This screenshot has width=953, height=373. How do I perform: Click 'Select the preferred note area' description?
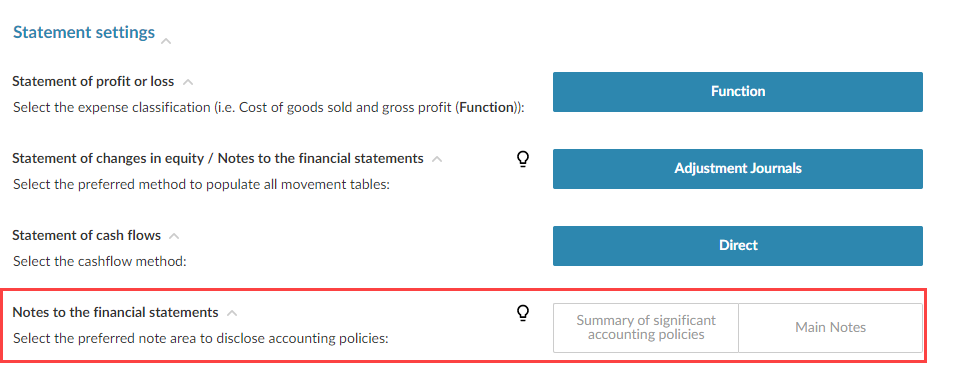click(x=201, y=339)
